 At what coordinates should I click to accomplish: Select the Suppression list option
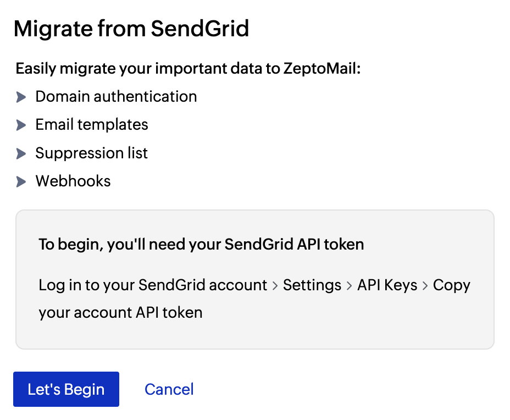[x=91, y=153]
